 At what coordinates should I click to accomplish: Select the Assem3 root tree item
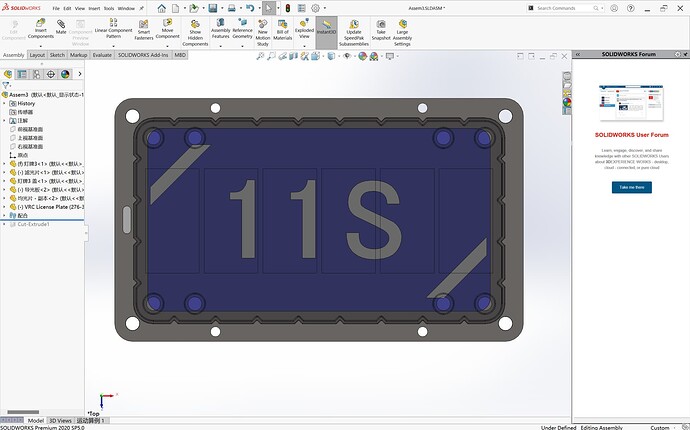43,95
